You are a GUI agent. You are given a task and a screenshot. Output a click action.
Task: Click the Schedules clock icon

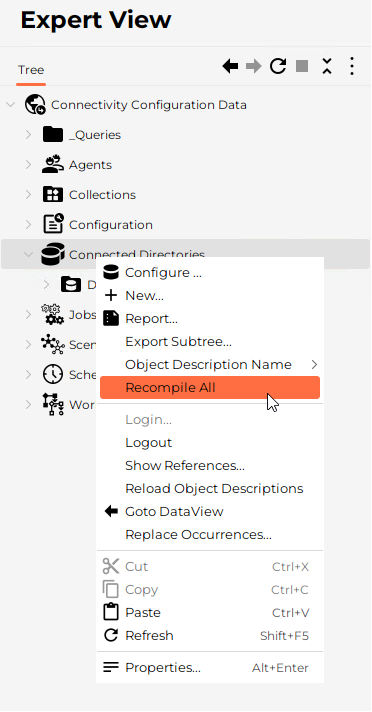pyautogui.click(x=53, y=374)
